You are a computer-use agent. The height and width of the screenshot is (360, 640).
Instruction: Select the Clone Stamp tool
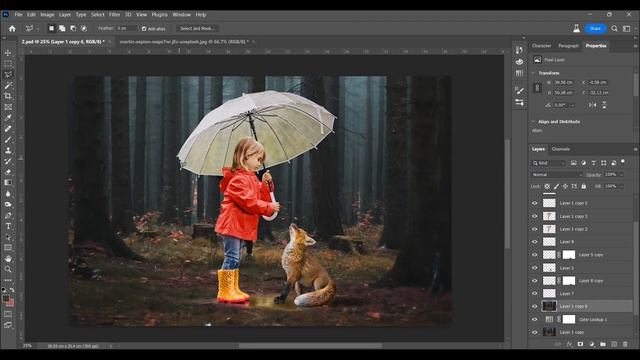(x=8, y=150)
